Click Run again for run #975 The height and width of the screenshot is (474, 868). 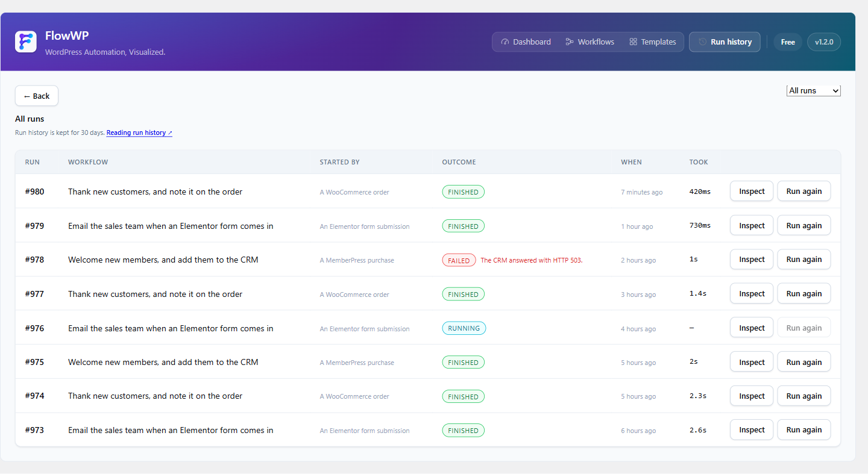pyautogui.click(x=804, y=363)
